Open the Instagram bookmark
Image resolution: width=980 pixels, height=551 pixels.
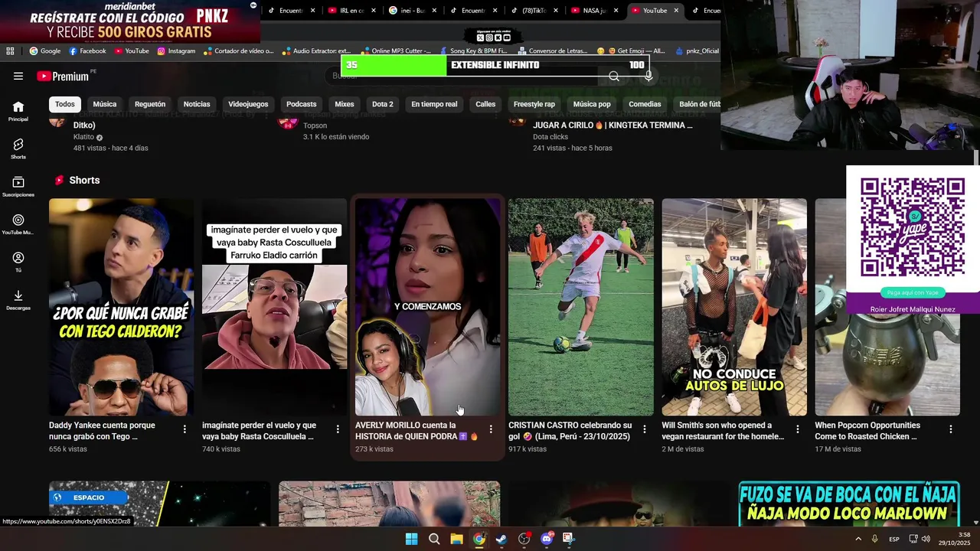coord(176,51)
